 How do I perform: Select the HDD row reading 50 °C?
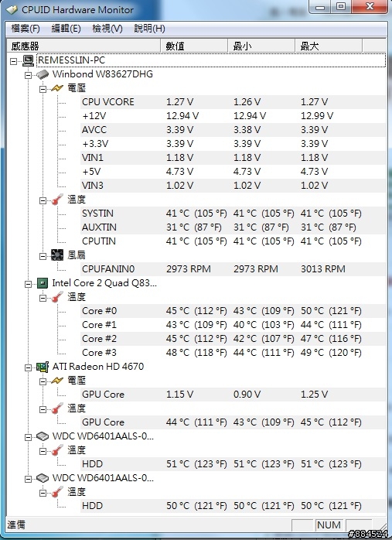point(233,506)
